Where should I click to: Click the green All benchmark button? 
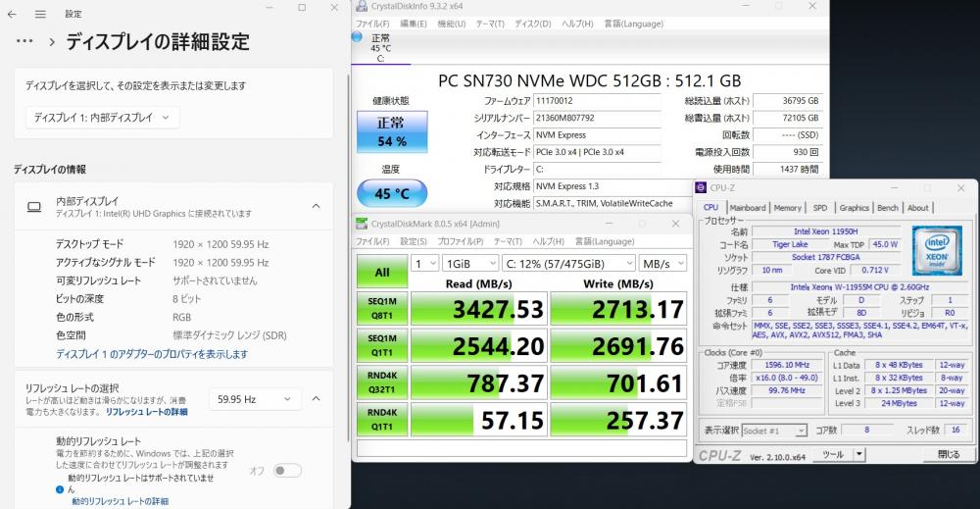tap(382, 272)
